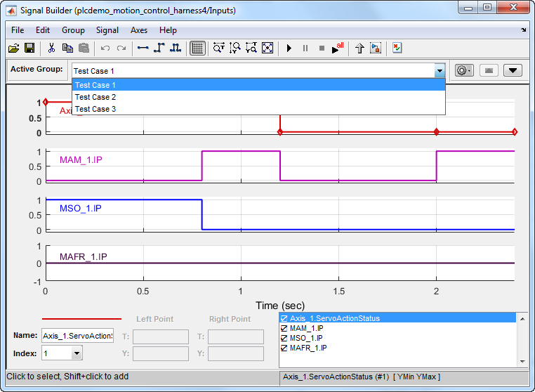Click the signal Name input field

point(77,336)
